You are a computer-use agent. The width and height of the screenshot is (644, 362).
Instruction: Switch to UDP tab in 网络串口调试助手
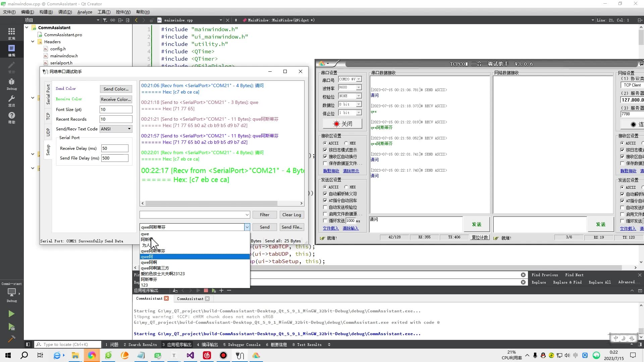(x=48, y=132)
